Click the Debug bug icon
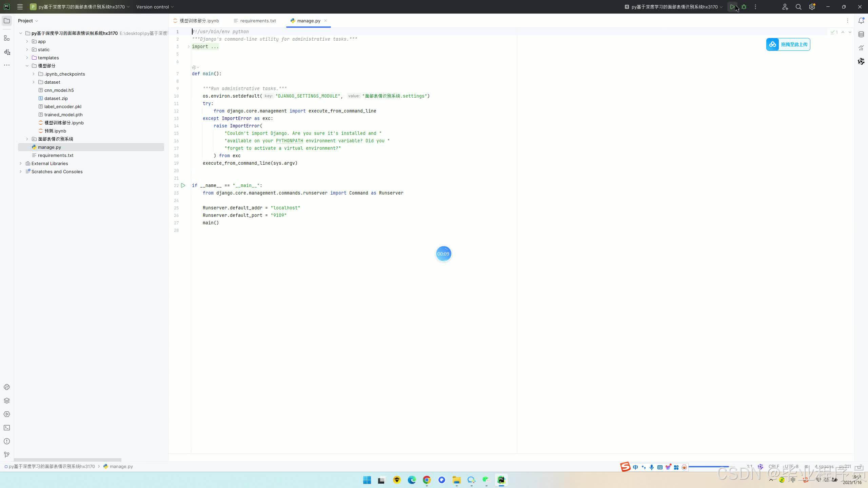This screenshot has height=488, width=868. pos(744,7)
